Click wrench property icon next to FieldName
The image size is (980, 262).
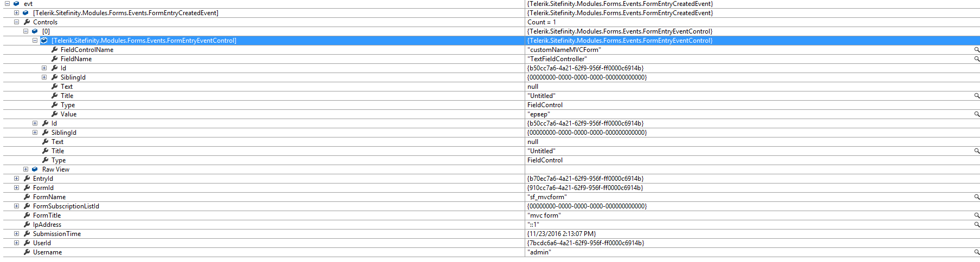[x=54, y=59]
